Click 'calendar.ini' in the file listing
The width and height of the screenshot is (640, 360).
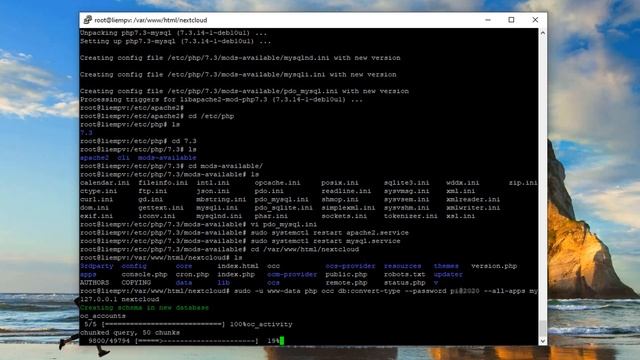pyautogui.click(x=105, y=182)
